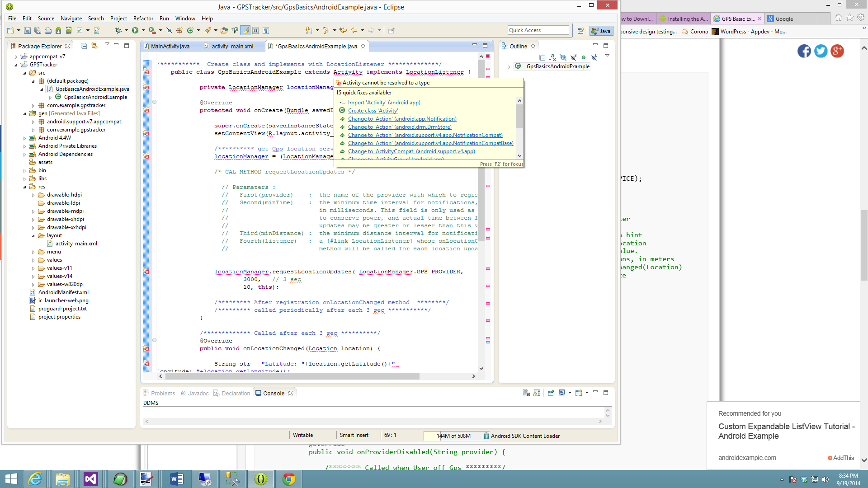Screen dimensions: 868x488
Task: Open Visual Studio from the taskbar
Action: coord(91,479)
